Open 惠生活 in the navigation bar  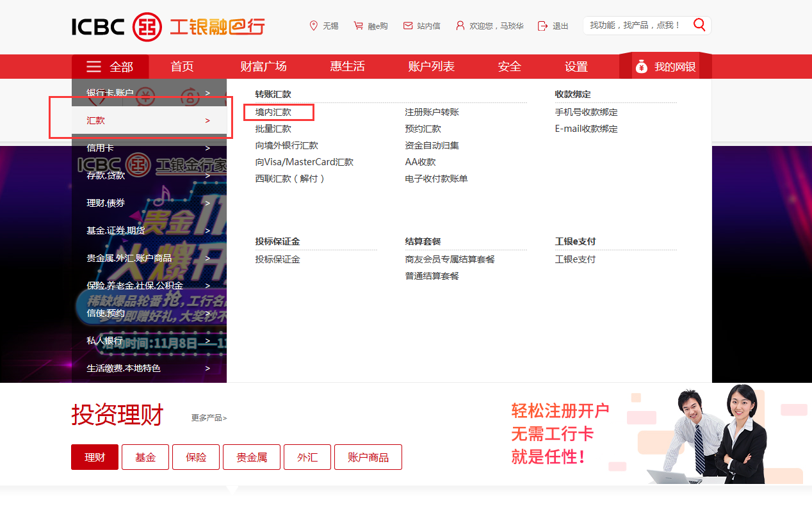(347, 67)
